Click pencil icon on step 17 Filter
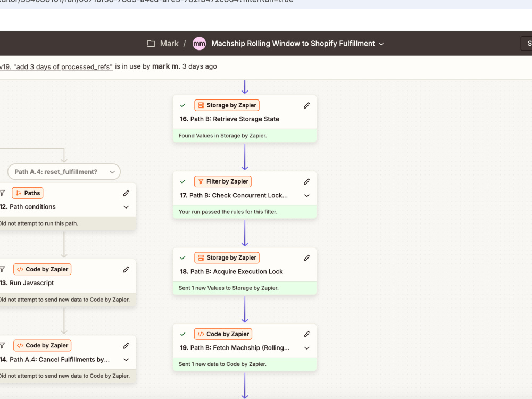532x399 pixels. coord(307,182)
